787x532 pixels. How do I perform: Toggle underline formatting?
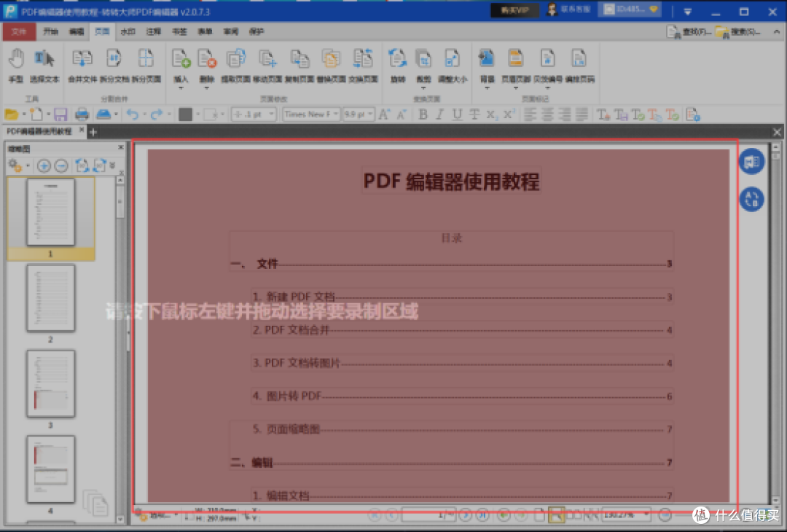tap(457, 115)
